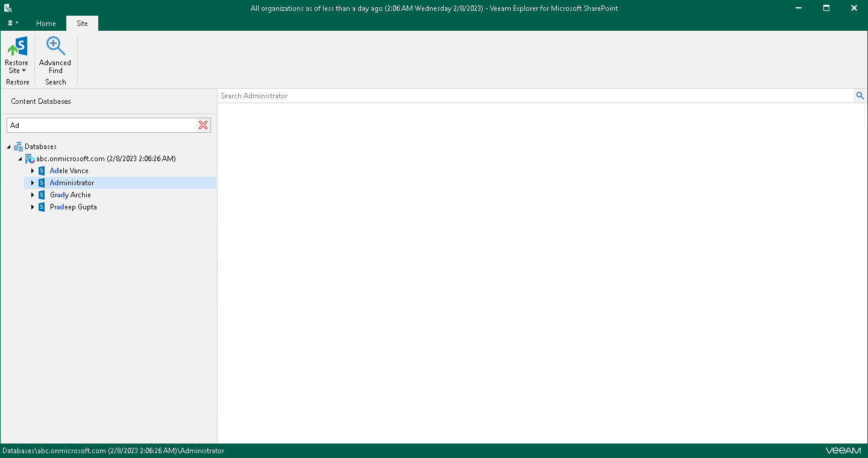The width and height of the screenshot is (868, 458).
Task: Expand the Grady Archie site
Action: pos(33,195)
